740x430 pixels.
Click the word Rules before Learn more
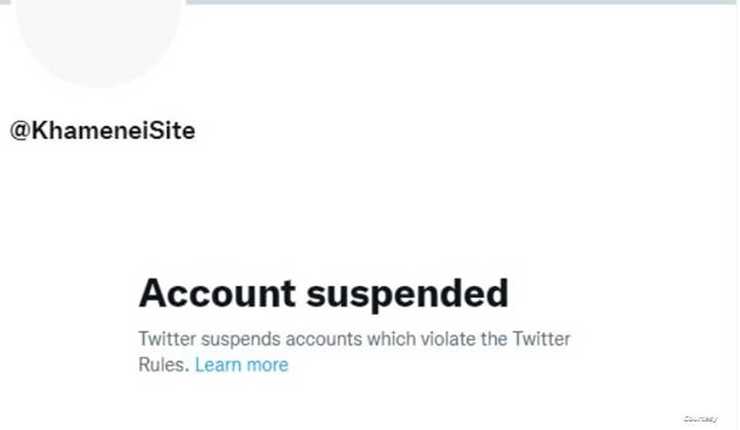(164, 365)
